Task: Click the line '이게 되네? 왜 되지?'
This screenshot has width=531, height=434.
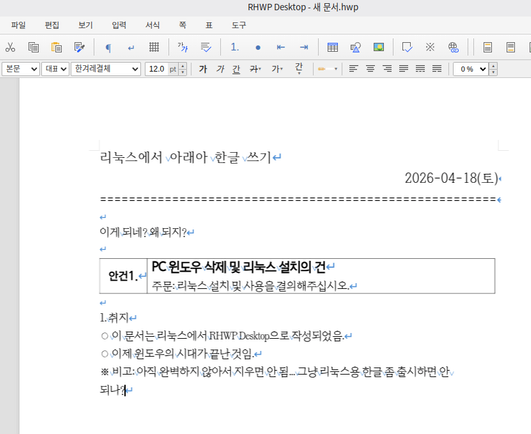Action: coord(143,232)
